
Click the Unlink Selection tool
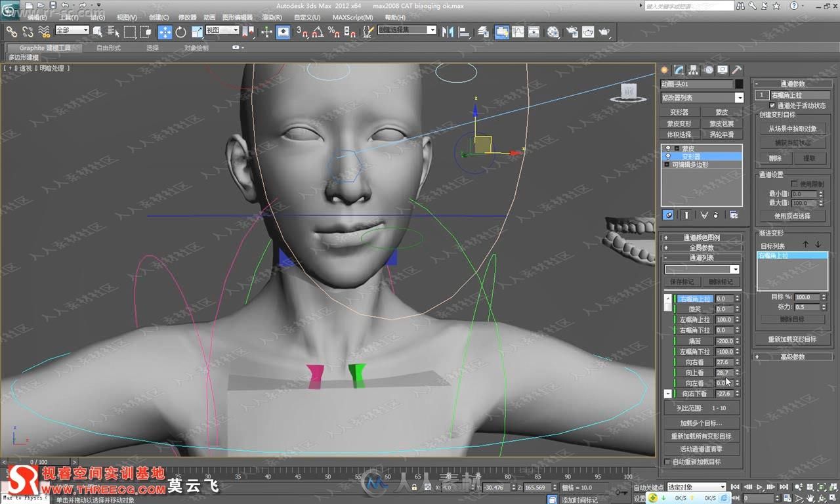click(x=28, y=31)
